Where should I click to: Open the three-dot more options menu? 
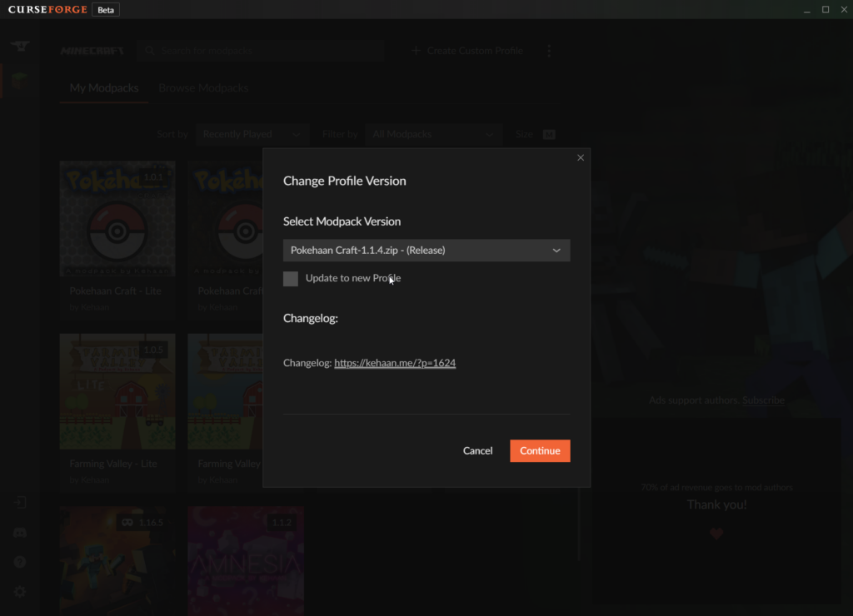[x=549, y=51]
